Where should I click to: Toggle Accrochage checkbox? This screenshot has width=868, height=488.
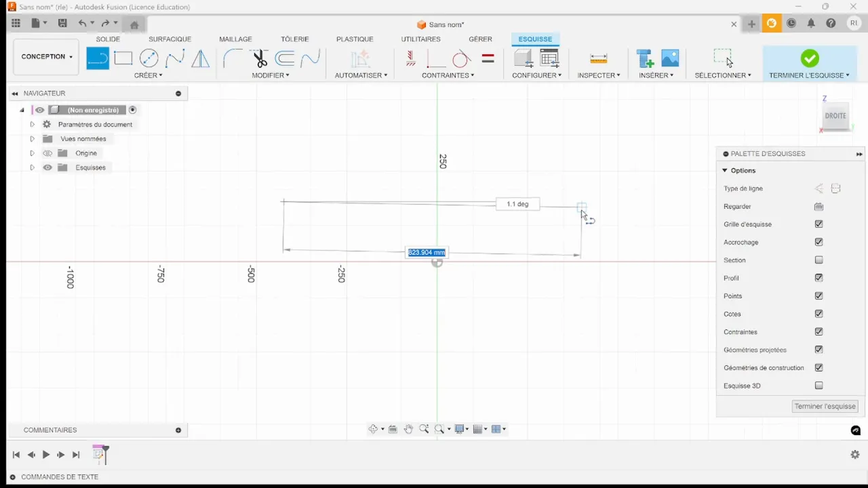point(818,242)
